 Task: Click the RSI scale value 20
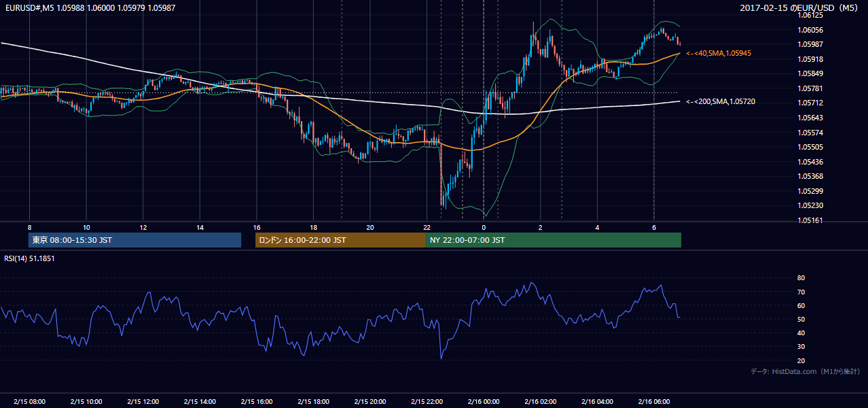coord(801,360)
